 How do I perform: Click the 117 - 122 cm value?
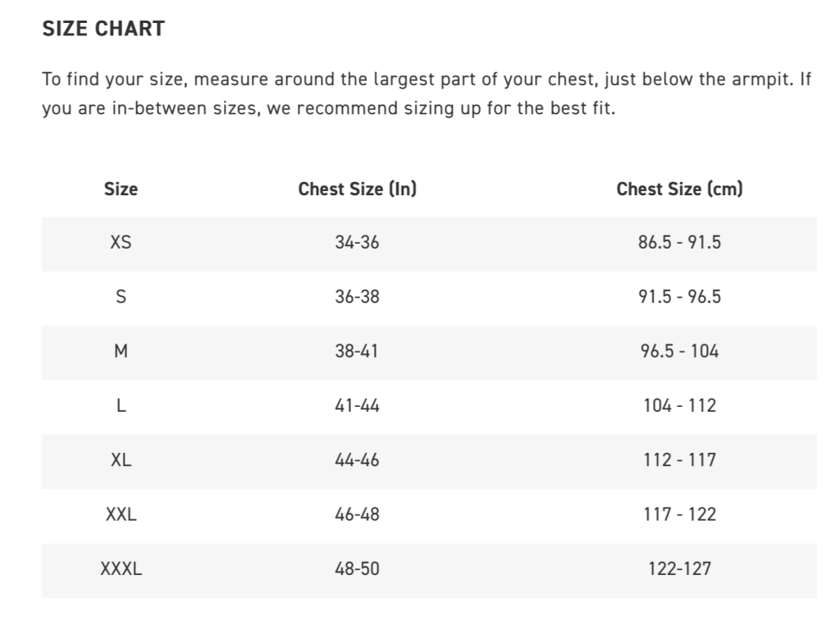pyautogui.click(x=679, y=514)
